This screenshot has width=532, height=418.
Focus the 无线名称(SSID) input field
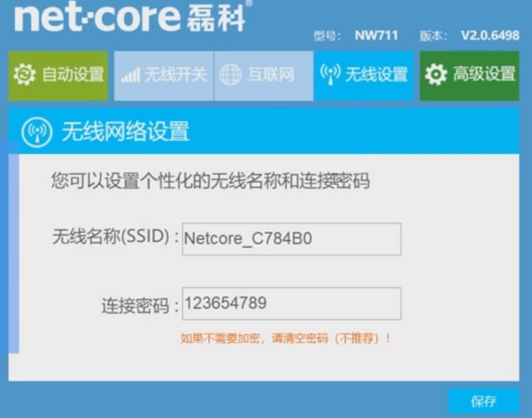[x=292, y=239]
